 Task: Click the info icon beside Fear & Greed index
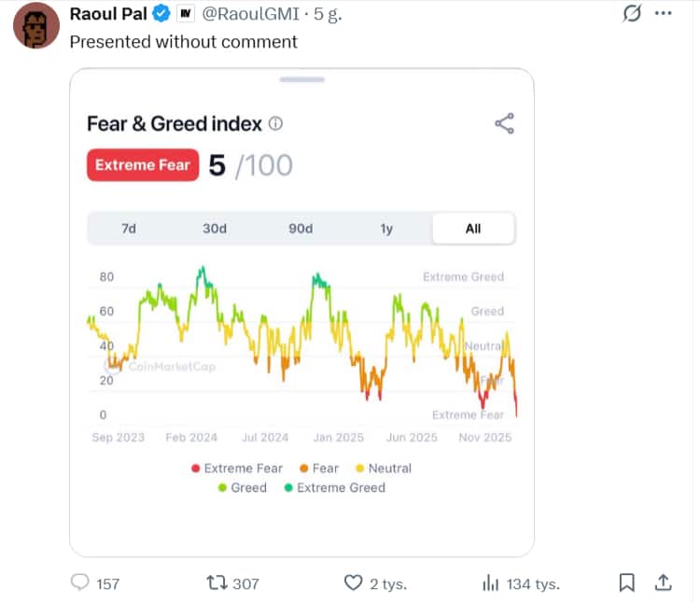point(275,123)
